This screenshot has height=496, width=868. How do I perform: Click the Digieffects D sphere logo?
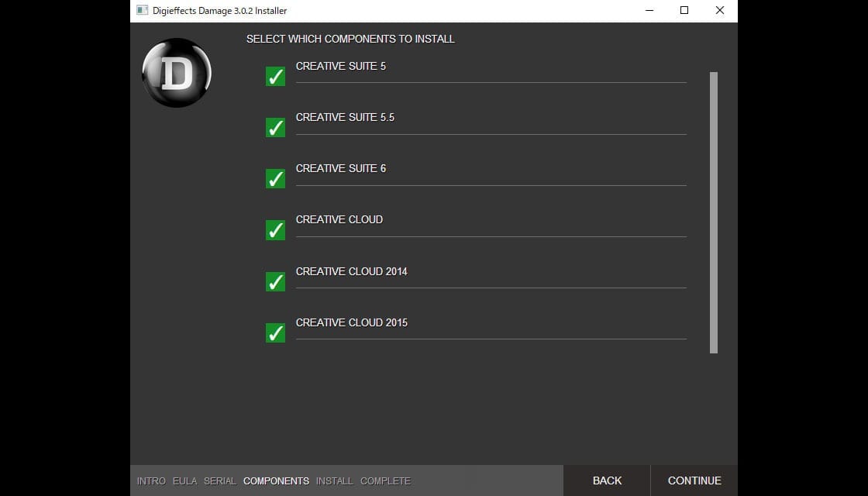[x=177, y=73]
